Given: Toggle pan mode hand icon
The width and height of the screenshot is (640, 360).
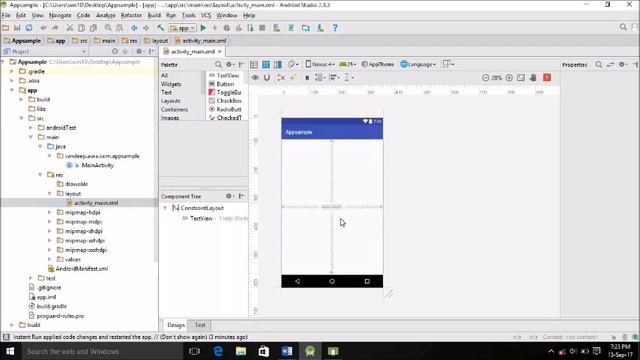Looking at the screenshot, I should [533, 78].
